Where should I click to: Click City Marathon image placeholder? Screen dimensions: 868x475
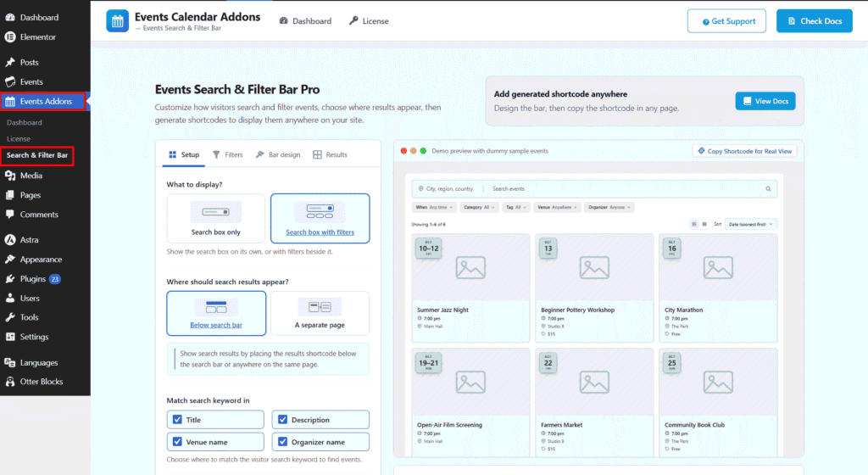pos(718,267)
